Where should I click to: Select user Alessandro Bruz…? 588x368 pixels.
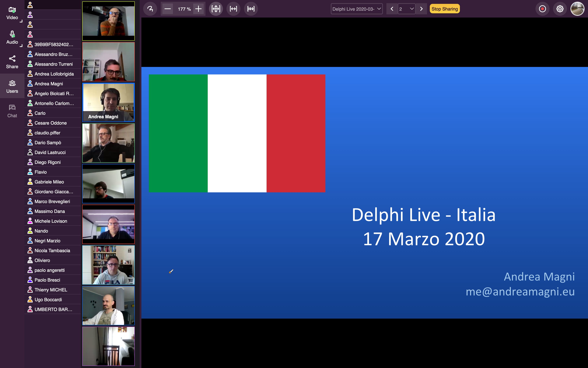click(x=53, y=54)
